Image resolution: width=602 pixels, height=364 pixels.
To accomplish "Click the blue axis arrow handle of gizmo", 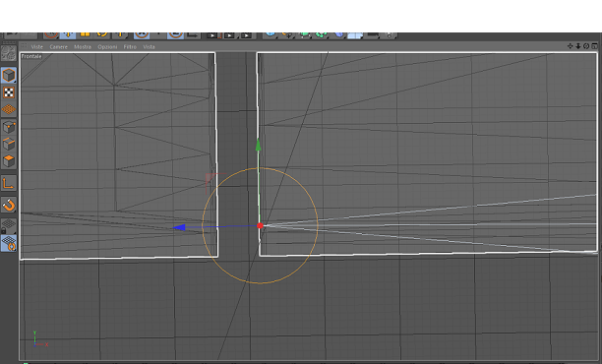I will (179, 227).
